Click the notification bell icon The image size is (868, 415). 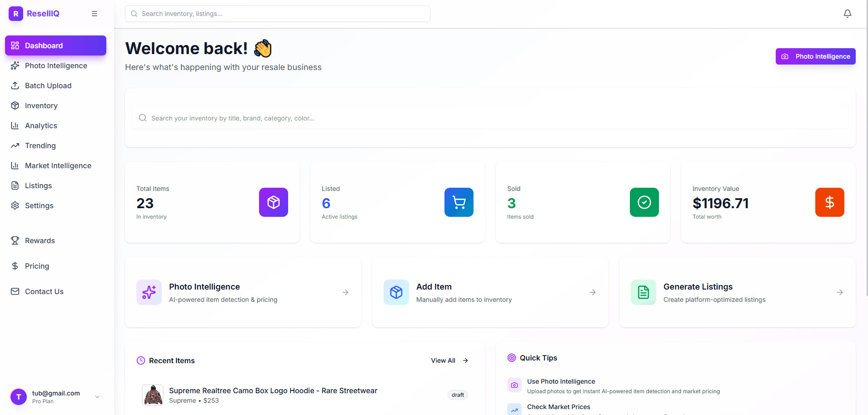(x=848, y=13)
